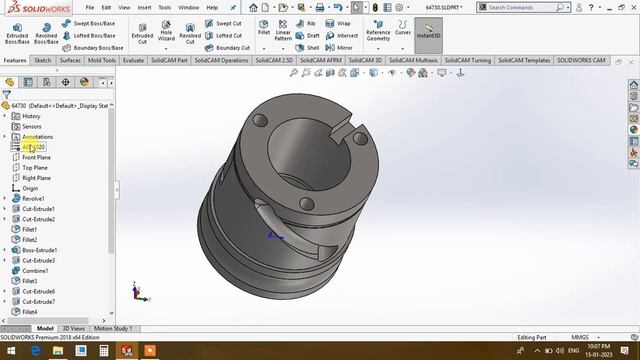Viewport: 640px width, 360px height.
Task: Switch to the 3D Views bottom tab
Action: 73,329
